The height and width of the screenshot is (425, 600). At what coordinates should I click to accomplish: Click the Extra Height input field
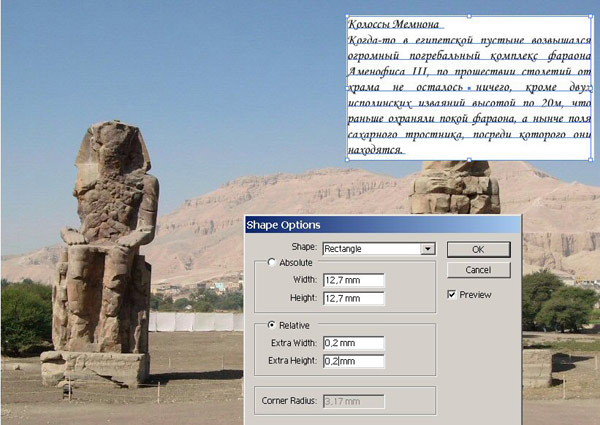(354, 361)
